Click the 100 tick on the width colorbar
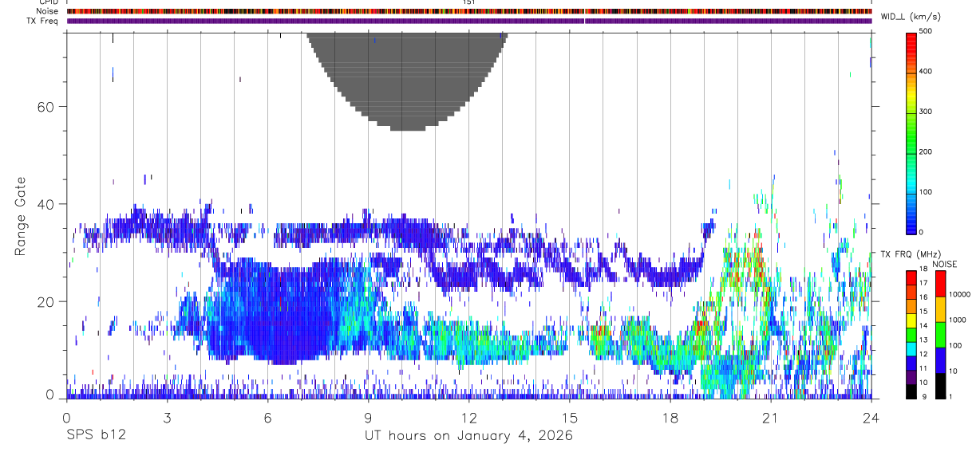The image size is (980, 452). tap(926, 192)
